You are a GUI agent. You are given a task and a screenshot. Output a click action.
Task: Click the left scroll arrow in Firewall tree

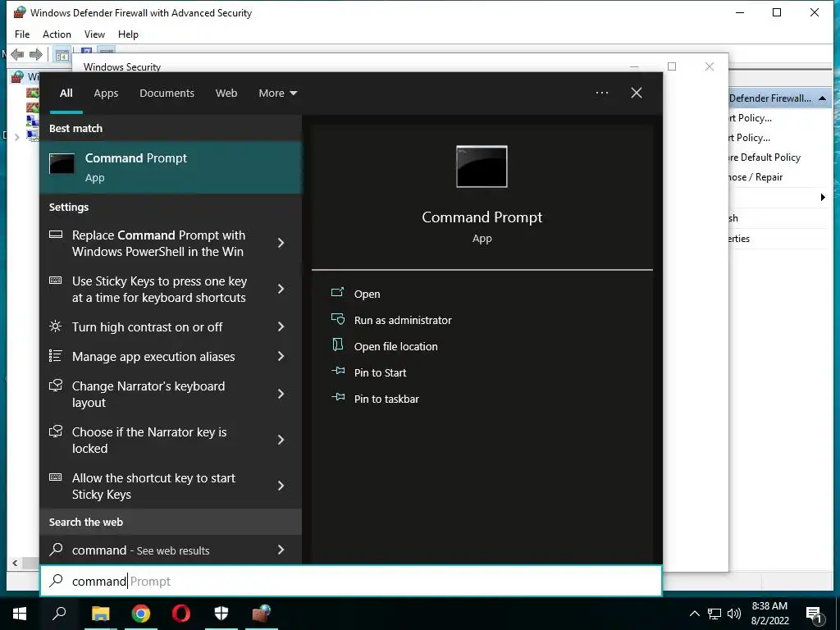[15, 563]
